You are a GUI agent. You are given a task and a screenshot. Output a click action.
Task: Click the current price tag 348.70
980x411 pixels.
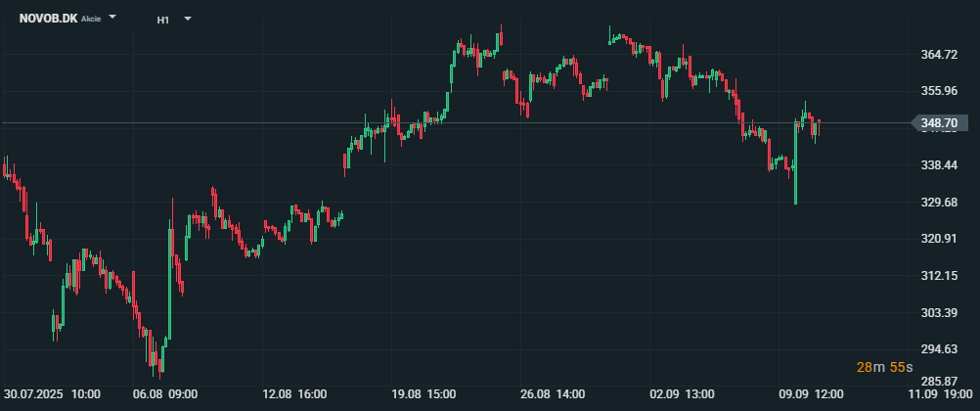click(938, 123)
